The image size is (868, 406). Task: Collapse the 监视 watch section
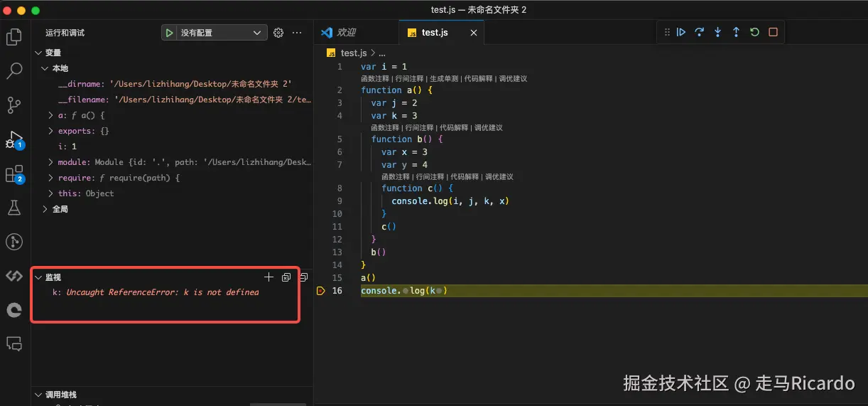pos(38,277)
